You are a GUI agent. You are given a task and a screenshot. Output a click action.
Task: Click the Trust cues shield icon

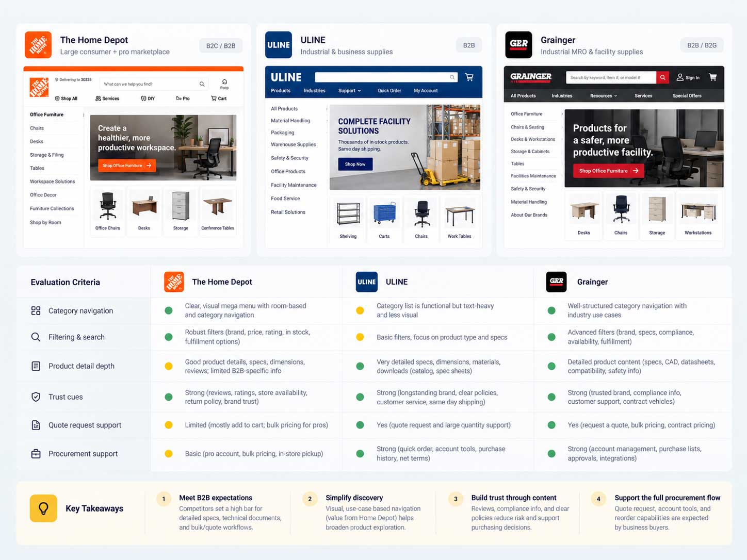(36, 397)
